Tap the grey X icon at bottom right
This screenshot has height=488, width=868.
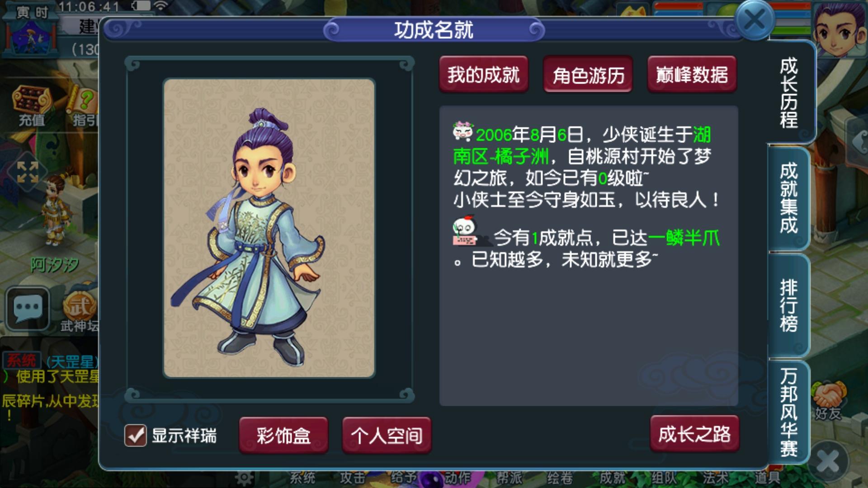pos(828,462)
